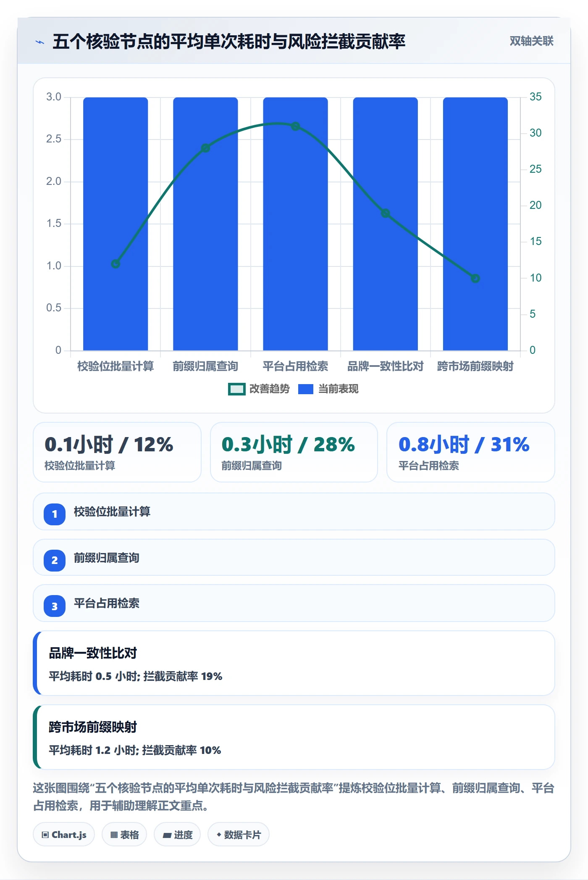Click the bar icon in 进度 tag
The image size is (588, 880).
[x=167, y=835]
